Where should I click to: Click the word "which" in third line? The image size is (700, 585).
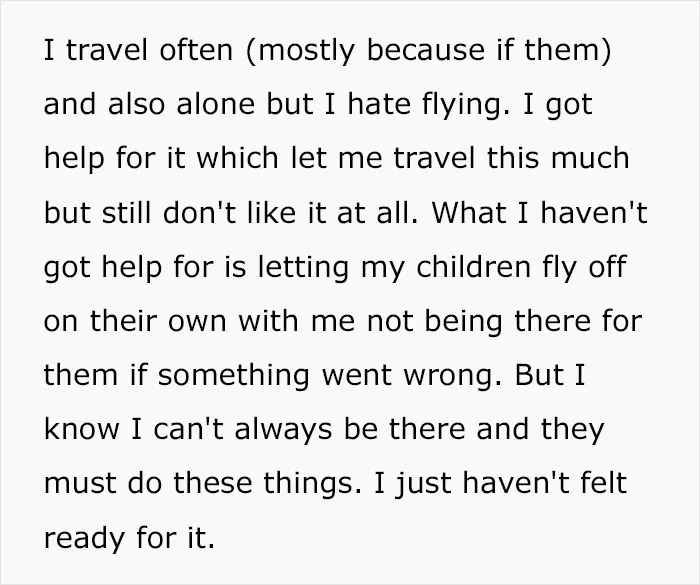(238, 158)
